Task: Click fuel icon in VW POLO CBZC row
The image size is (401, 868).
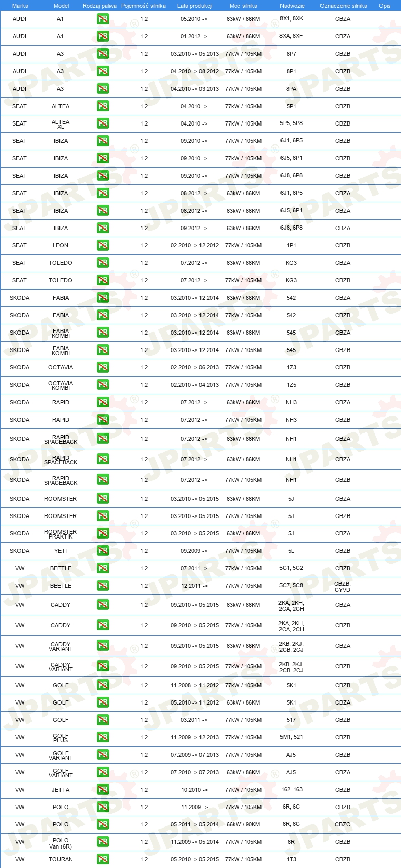Action: pyautogui.click(x=103, y=824)
